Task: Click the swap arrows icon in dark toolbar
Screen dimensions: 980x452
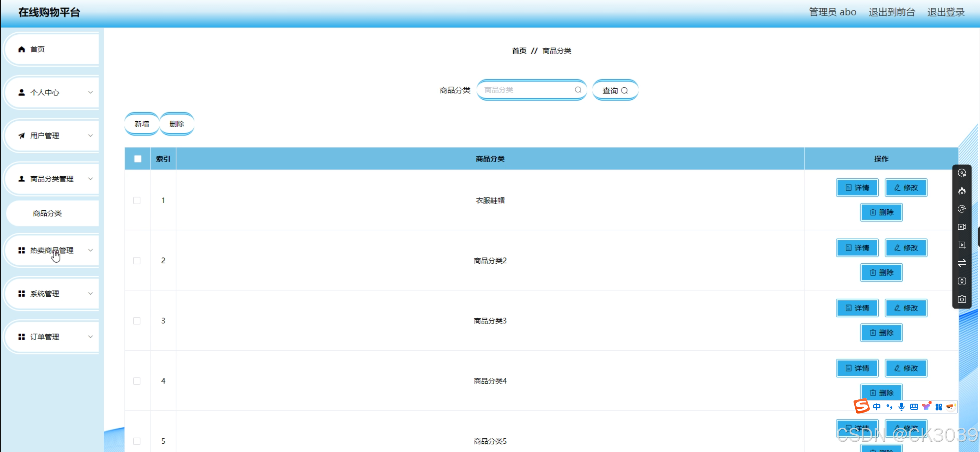Action: (x=961, y=263)
